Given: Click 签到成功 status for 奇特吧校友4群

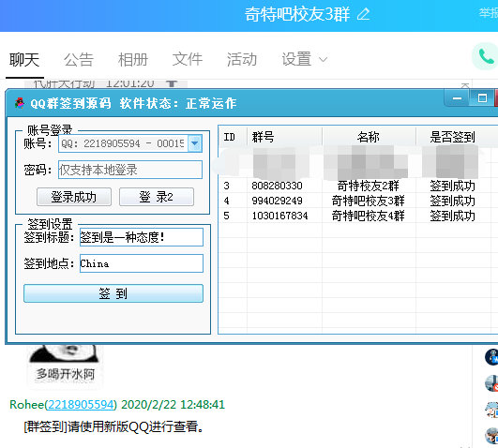Looking at the screenshot, I should 453,216.
